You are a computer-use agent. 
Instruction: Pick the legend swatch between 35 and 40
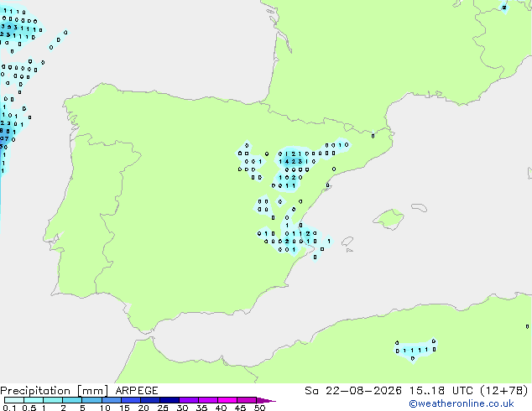click(x=207, y=400)
